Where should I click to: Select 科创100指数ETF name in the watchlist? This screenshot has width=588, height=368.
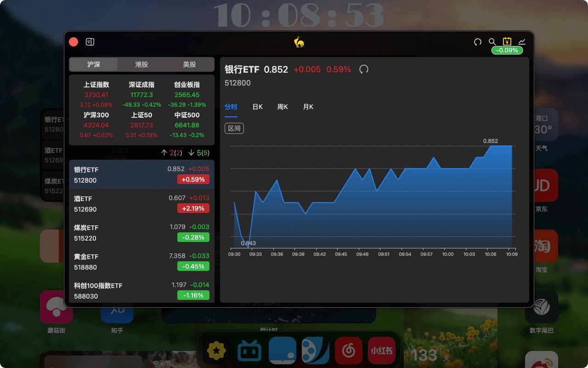coord(98,286)
